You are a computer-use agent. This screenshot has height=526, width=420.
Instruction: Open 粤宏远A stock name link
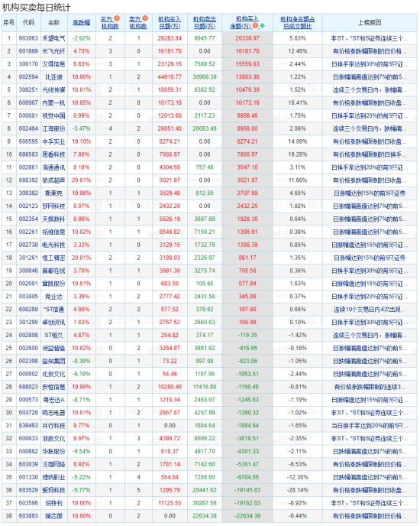click(x=53, y=400)
